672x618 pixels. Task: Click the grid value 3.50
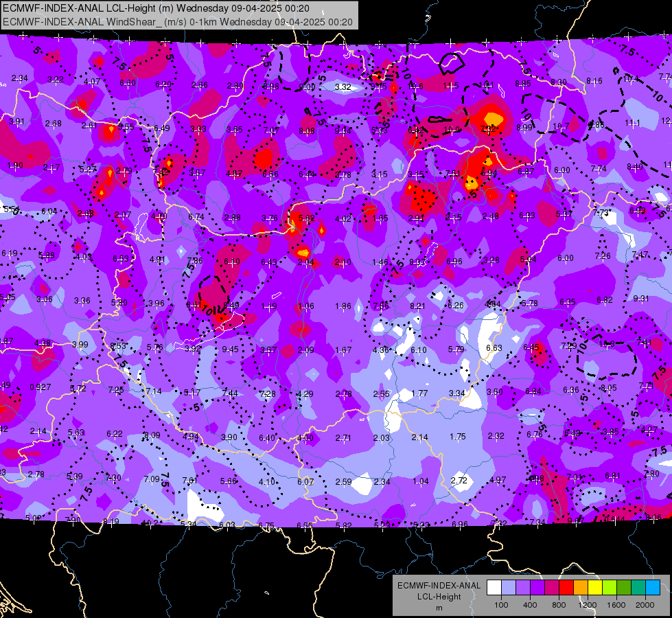[x=495, y=392]
